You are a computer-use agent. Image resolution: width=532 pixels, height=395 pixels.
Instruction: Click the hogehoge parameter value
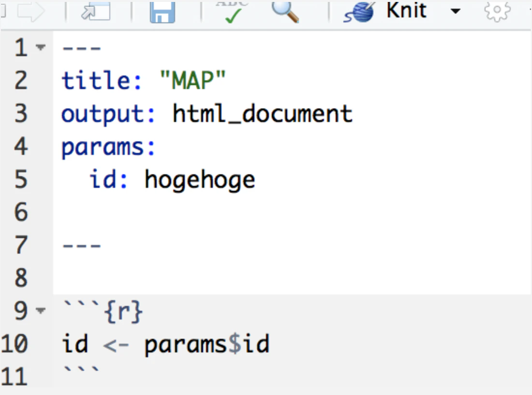200,180
